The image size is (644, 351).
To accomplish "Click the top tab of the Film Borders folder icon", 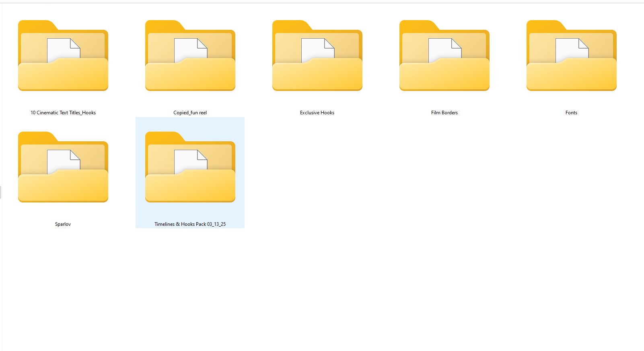I will (x=418, y=25).
